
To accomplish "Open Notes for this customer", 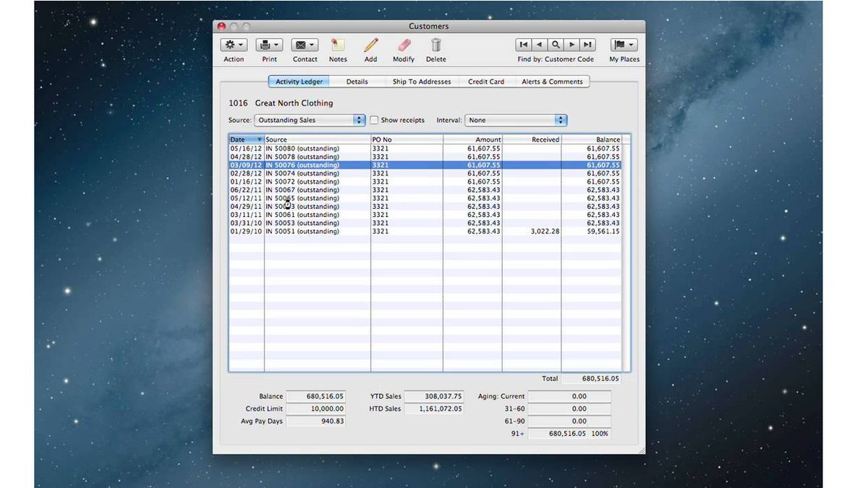I will click(337, 45).
